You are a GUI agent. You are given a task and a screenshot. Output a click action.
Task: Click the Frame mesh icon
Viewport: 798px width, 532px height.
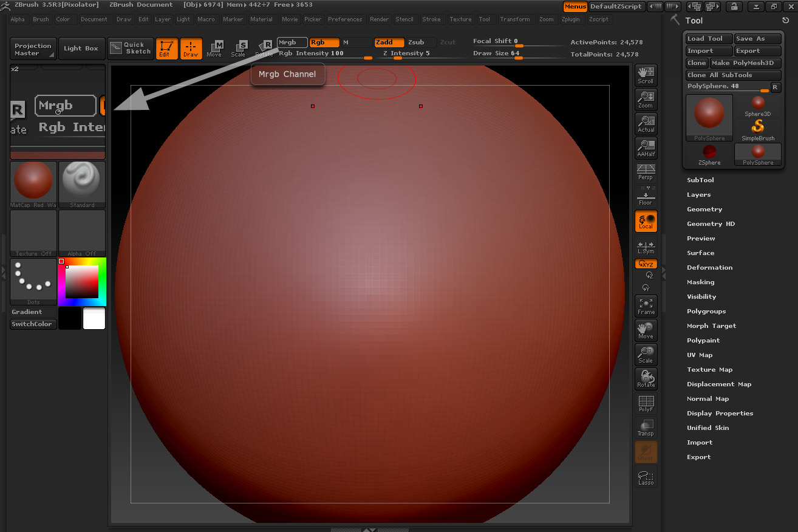point(646,306)
